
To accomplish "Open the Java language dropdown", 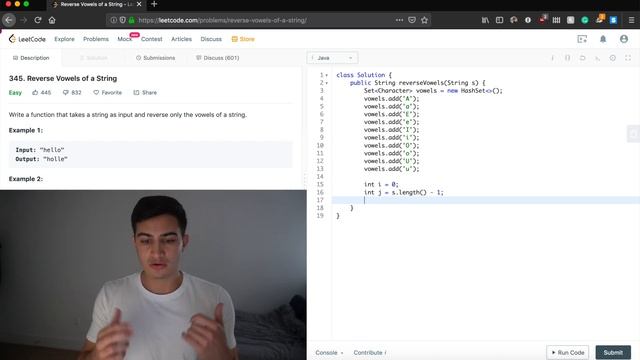I will point(332,58).
